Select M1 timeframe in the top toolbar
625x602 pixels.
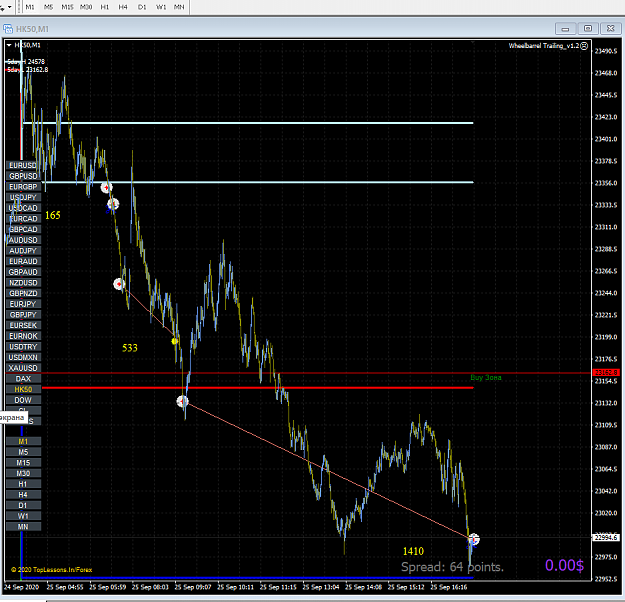(x=30, y=7)
